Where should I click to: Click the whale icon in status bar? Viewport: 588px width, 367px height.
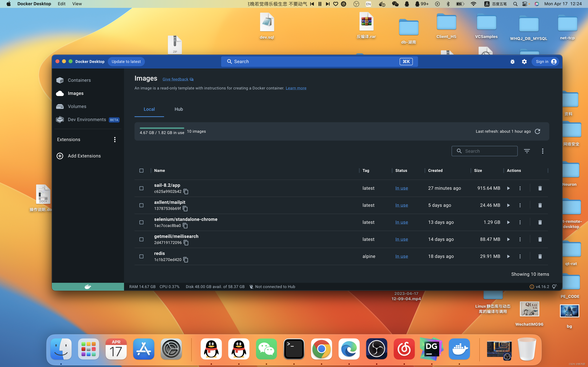pos(88,287)
